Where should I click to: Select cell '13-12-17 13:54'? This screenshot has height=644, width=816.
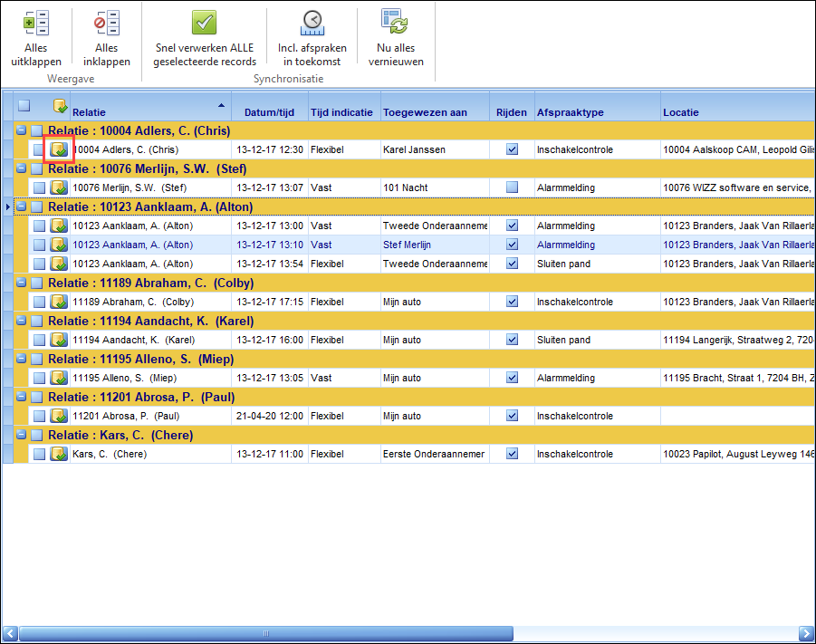pyautogui.click(x=270, y=264)
